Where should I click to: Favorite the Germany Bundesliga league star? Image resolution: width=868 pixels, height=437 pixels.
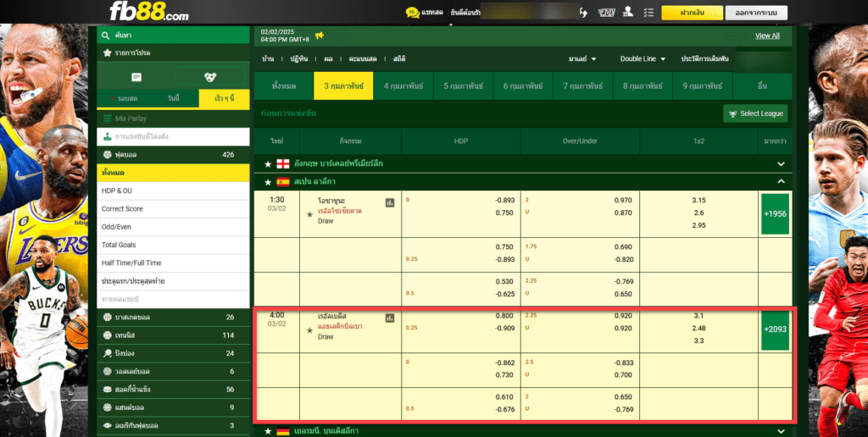click(x=268, y=431)
